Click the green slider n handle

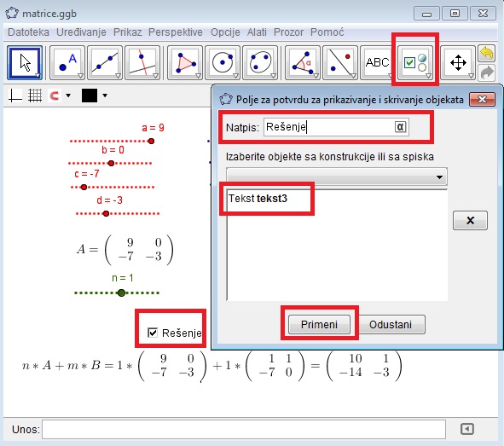pos(121,293)
